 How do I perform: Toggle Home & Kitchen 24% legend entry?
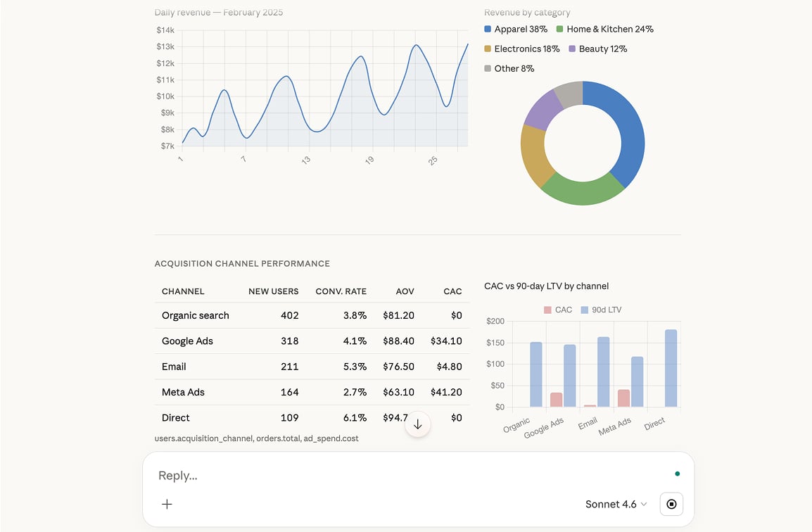[605, 29]
